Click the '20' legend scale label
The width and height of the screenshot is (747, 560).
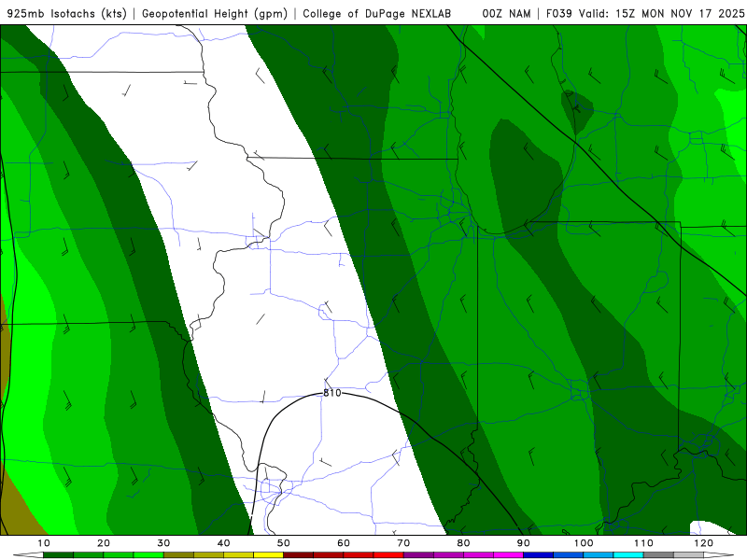(104, 543)
